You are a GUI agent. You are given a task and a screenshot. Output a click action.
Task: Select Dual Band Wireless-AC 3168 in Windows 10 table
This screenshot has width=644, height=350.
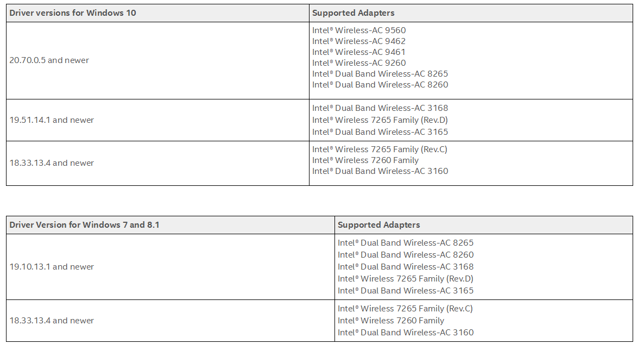coord(380,108)
